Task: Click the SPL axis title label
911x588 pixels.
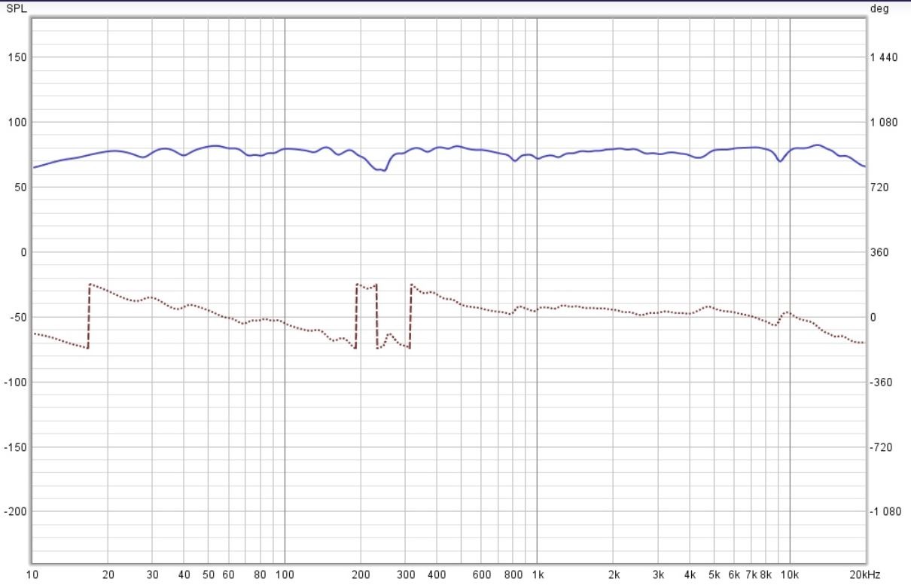Action: (16, 9)
